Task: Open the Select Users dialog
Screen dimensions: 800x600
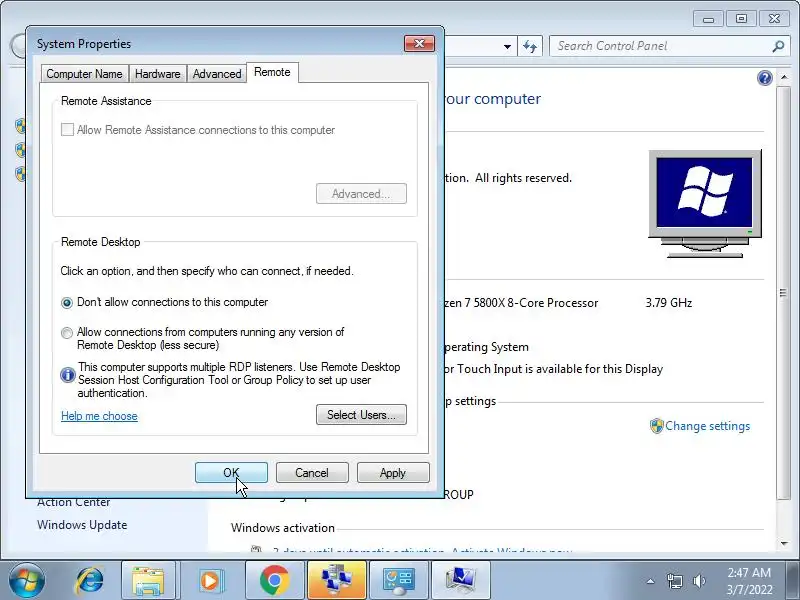Action: pos(361,414)
